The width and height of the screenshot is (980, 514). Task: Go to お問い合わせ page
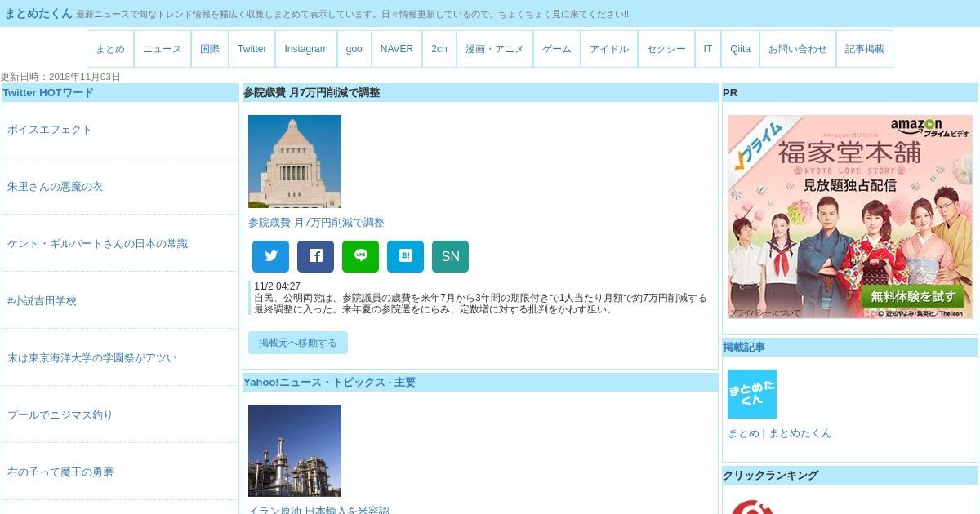[798, 49]
